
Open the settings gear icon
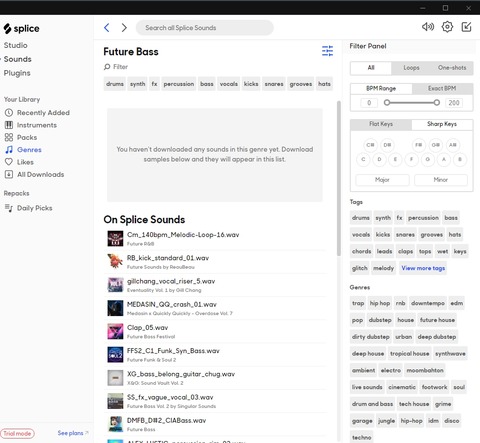click(x=447, y=27)
